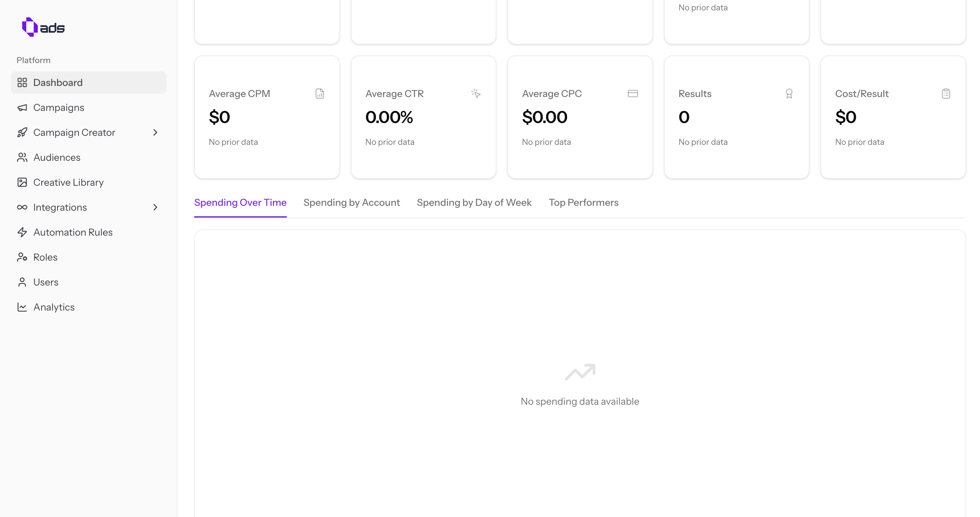Select the Dashboard grid icon
980x517 pixels.
pos(22,82)
